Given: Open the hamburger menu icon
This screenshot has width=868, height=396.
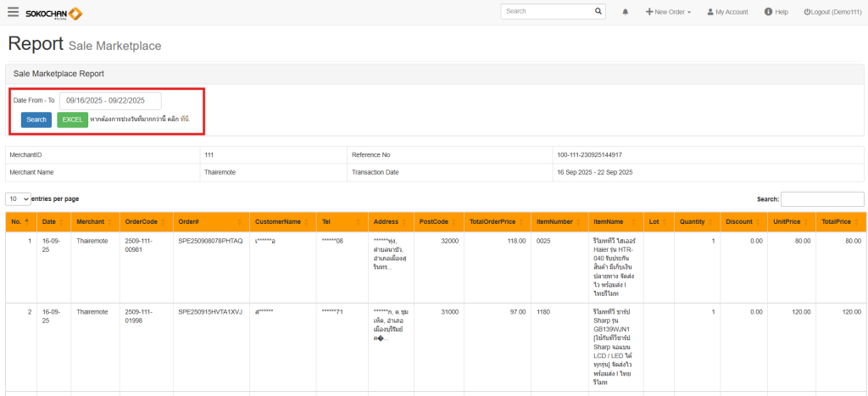Looking at the screenshot, I should 13,12.
